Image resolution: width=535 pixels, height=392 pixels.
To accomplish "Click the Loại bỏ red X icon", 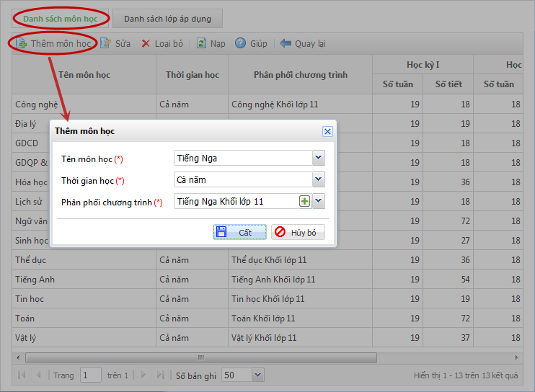I will point(146,44).
